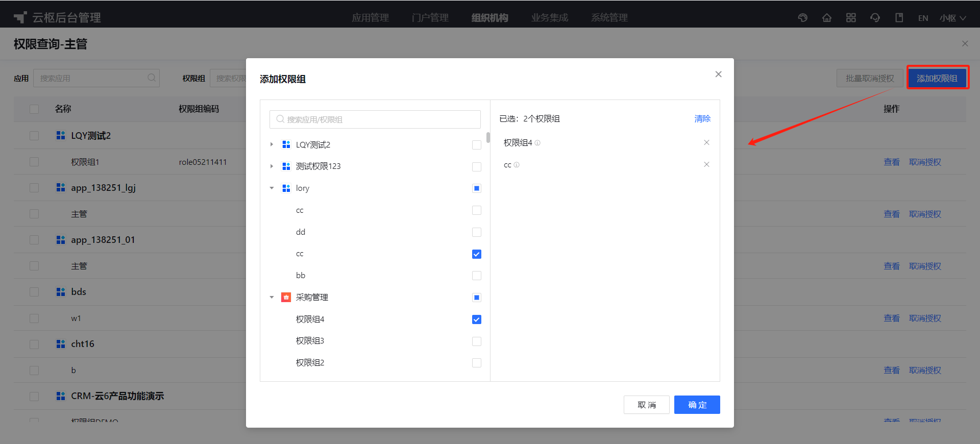Check the LQY测试2 checkbox in dialog
Viewport: 980px width, 444px height.
pos(477,145)
